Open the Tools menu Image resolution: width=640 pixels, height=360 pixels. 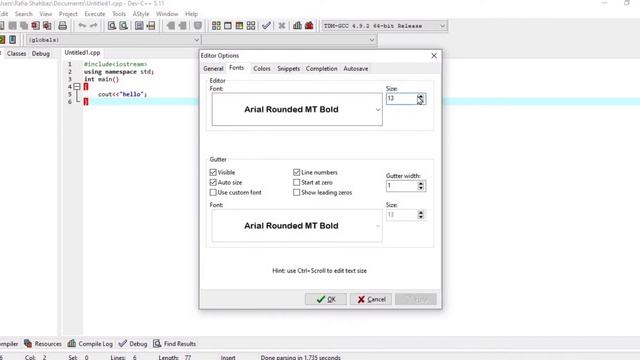tap(119, 14)
